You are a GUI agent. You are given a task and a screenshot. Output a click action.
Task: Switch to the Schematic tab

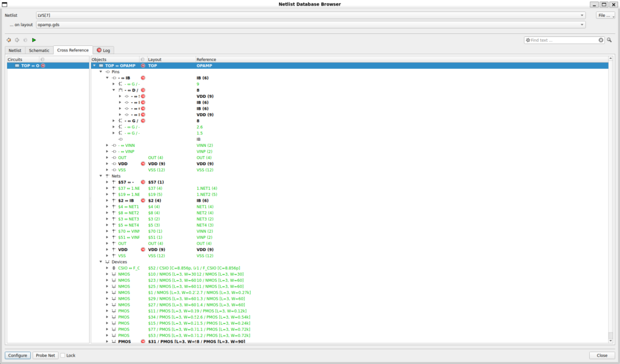pyautogui.click(x=39, y=50)
